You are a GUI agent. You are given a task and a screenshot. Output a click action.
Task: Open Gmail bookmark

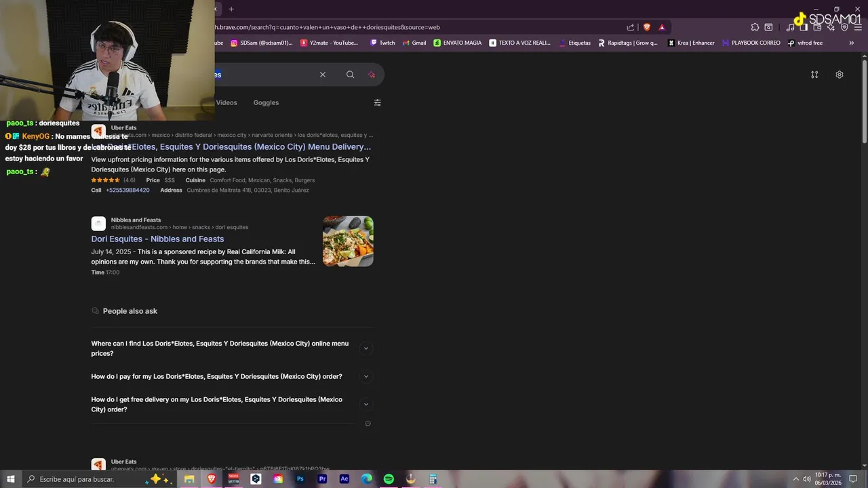click(414, 43)
